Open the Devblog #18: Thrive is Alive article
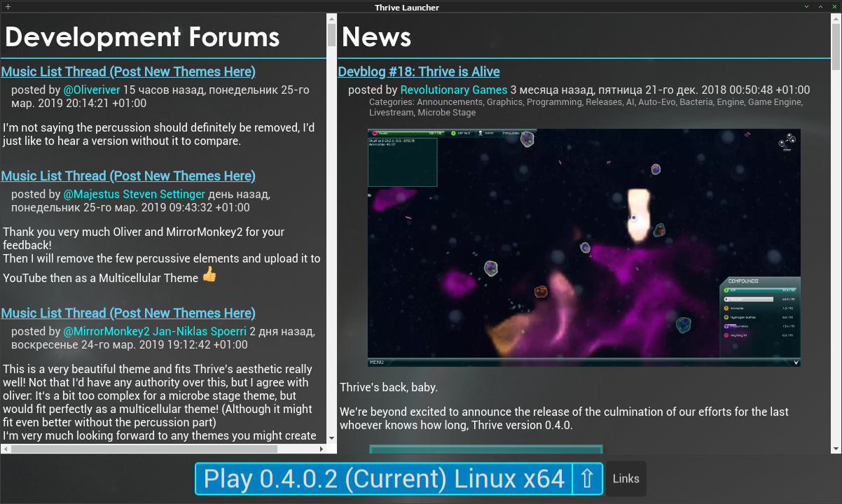The image size is (842, 504). [419, 71]
